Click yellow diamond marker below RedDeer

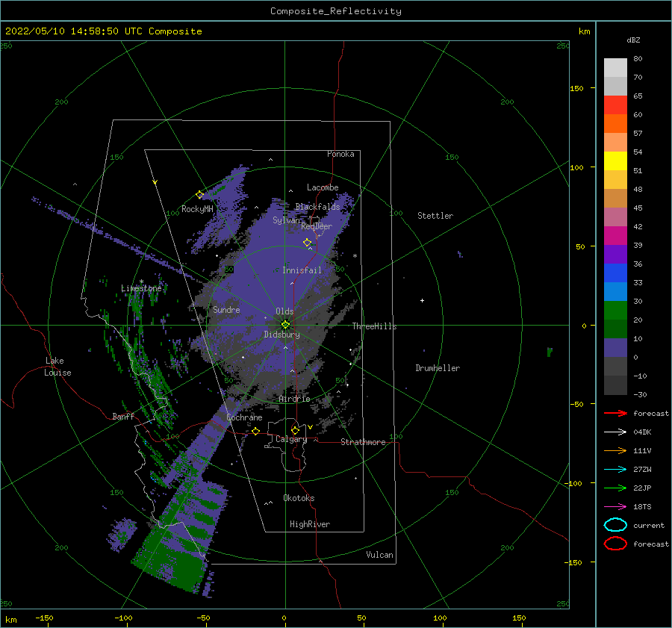[x=307, y=243]
